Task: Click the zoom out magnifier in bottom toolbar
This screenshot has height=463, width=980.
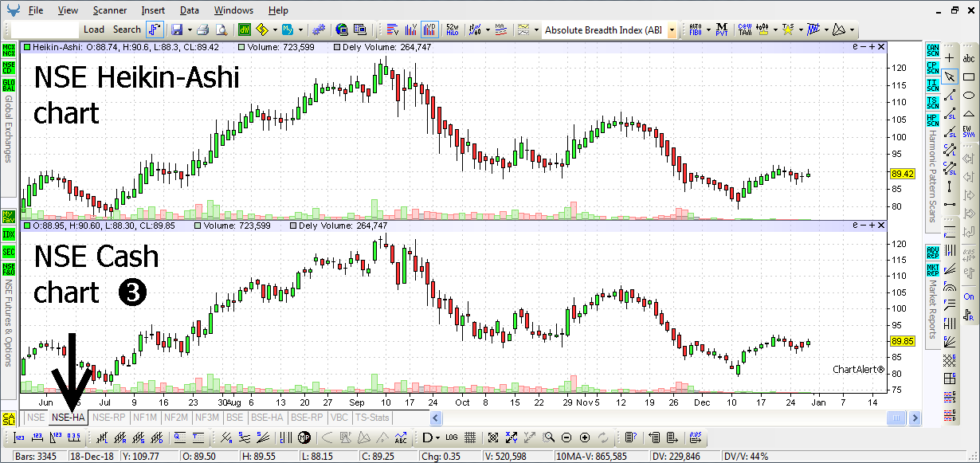Action: click(x=566, y=437)
